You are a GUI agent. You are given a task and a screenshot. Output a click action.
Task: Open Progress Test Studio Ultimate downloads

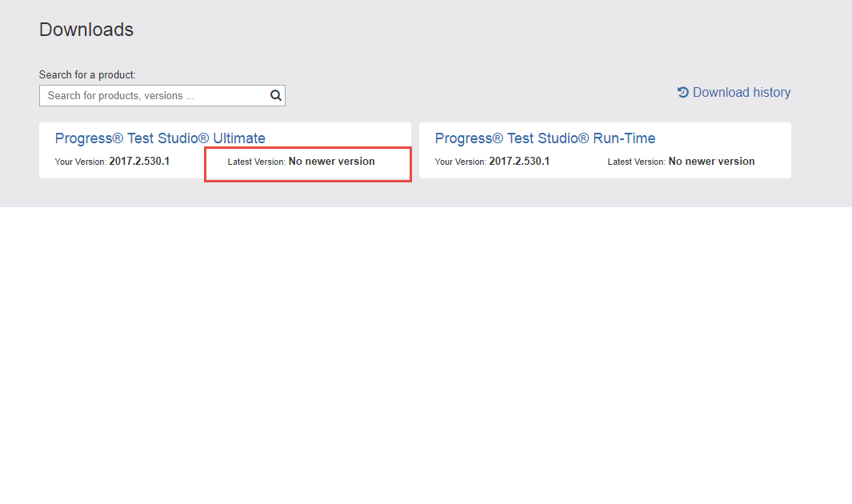point(160,138)
